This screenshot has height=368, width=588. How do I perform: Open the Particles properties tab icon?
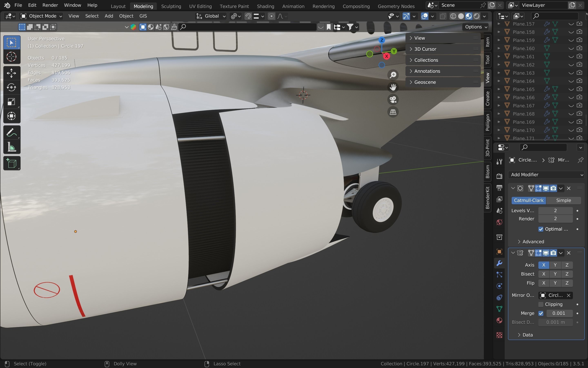[499, 275]
